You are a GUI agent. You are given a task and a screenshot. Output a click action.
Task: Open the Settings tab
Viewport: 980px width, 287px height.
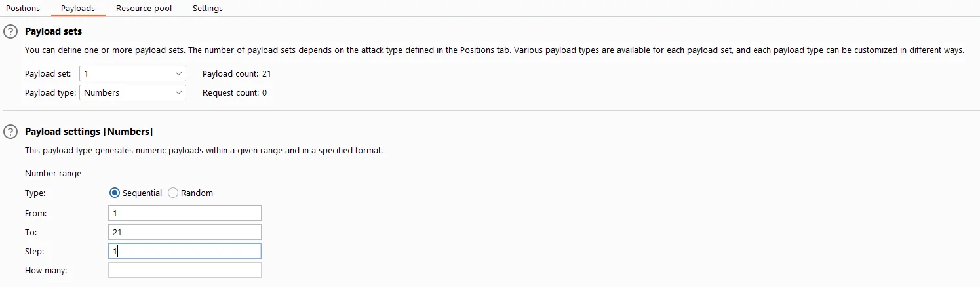point(208,8)
